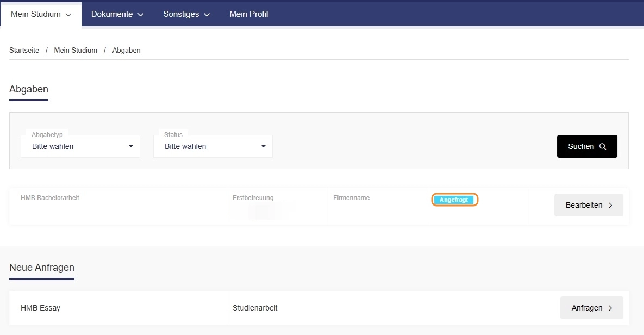Click the chevron arrow beside Bearbeiten
Screen dimensions: 644x335
pos(610,205)
